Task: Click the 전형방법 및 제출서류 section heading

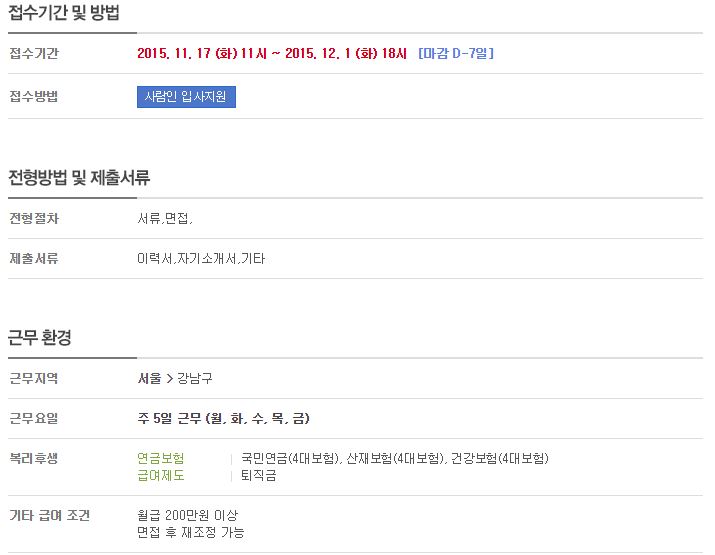Action: coord(79,177)
